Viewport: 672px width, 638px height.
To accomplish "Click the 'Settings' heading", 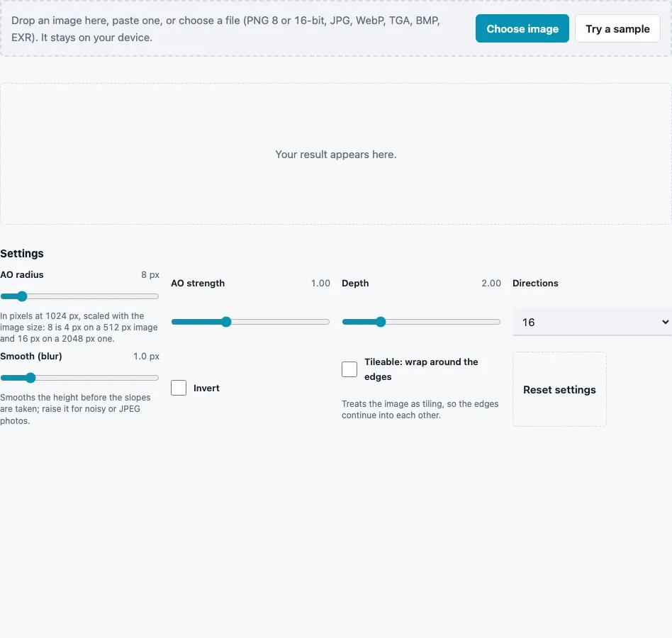I will tap(22, 254).
